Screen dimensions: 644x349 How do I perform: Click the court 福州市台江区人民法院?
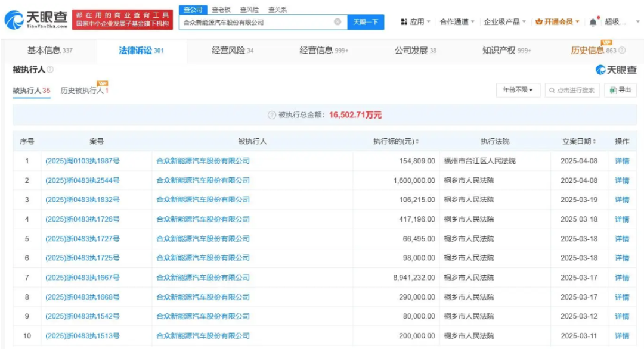tap(479, 161)
